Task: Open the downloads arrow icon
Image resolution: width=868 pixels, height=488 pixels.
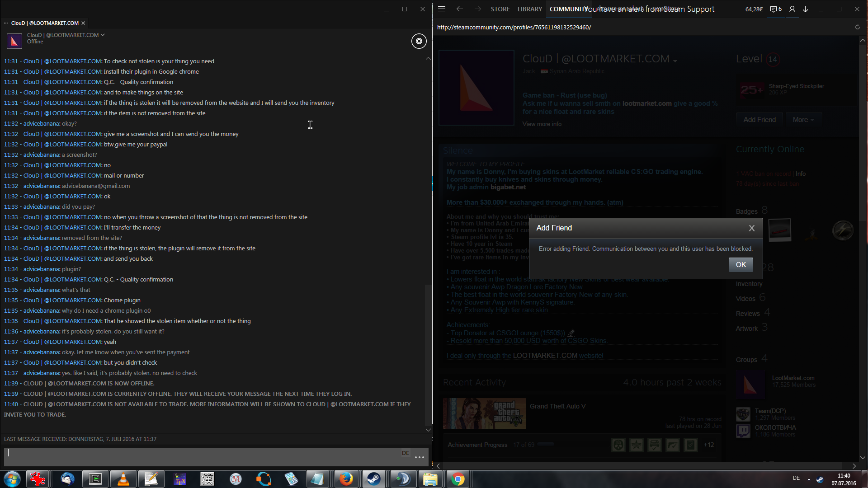Action: (806, 9)
